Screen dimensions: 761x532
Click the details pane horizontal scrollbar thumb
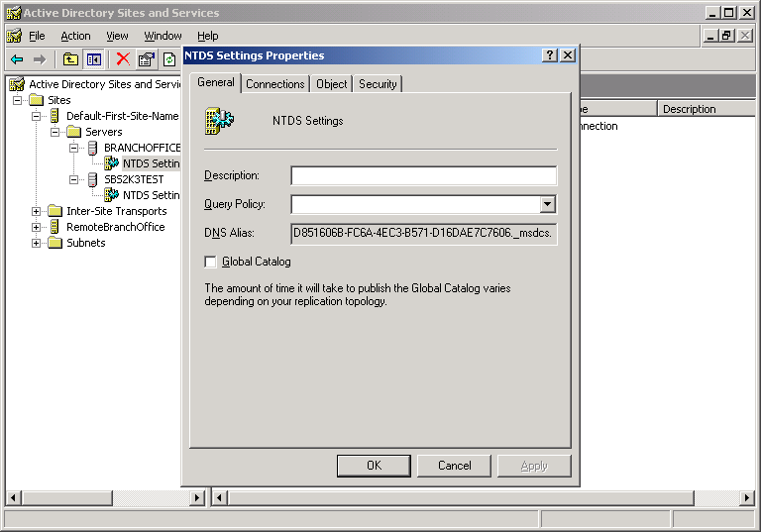[461, 497]
